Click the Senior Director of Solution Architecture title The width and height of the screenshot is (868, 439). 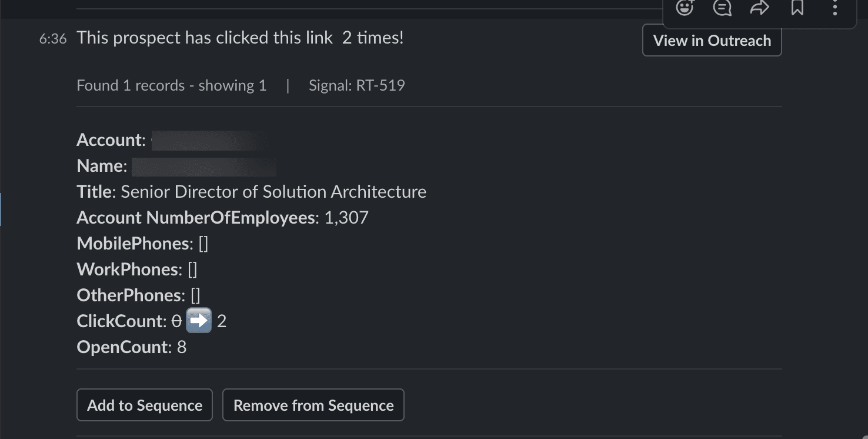pyautogui.click(x=273, y=192)
